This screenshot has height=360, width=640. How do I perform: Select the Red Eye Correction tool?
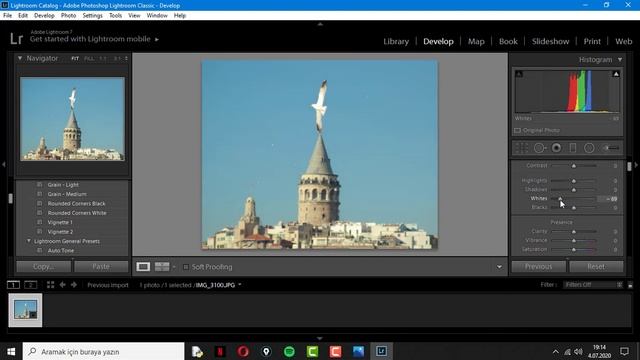point(556,148)
